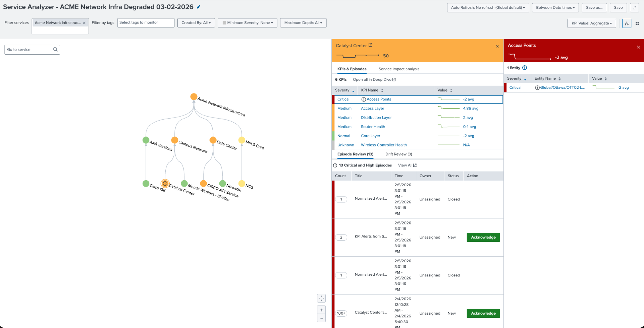The image size is (644, 328).
Task: Switch to the KPIs & Episodes tab
Action: point(352,69)
